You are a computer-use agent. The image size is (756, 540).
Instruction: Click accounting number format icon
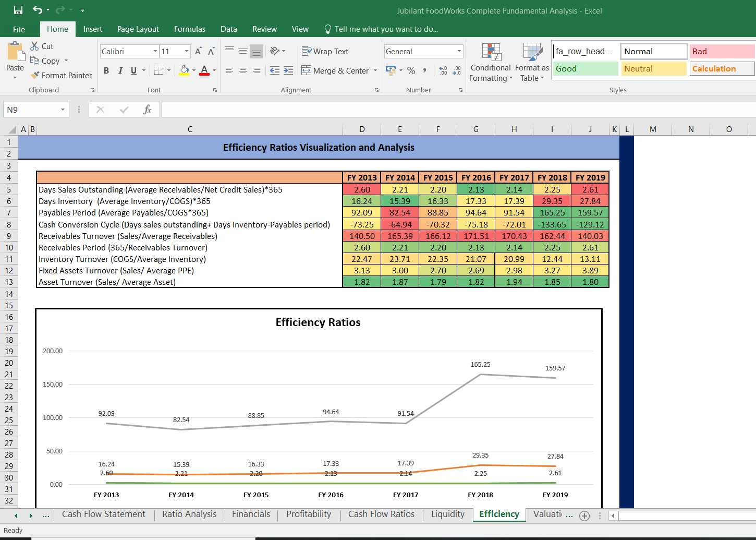coord(390,70)
